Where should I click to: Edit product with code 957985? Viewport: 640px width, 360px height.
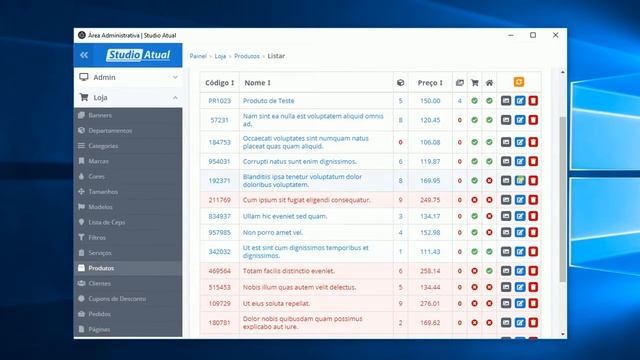coord(520,232)
